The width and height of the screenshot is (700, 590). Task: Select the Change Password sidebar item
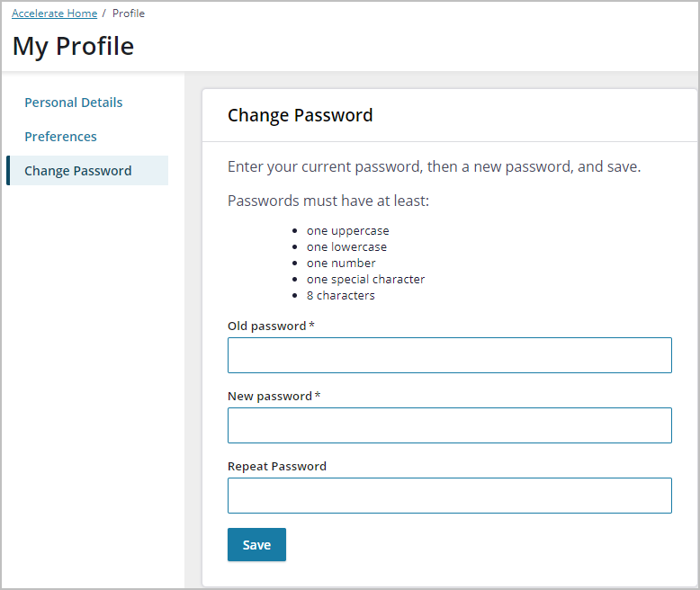87,171
